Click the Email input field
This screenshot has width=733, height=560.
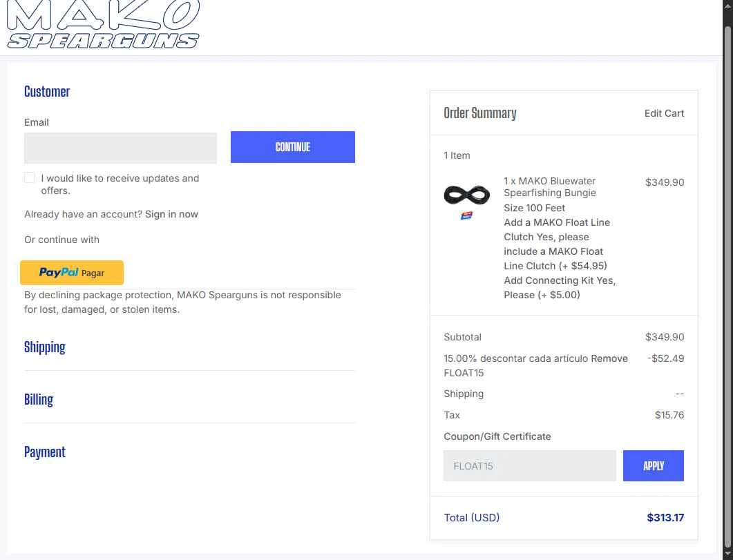click(x=121, y=148)
